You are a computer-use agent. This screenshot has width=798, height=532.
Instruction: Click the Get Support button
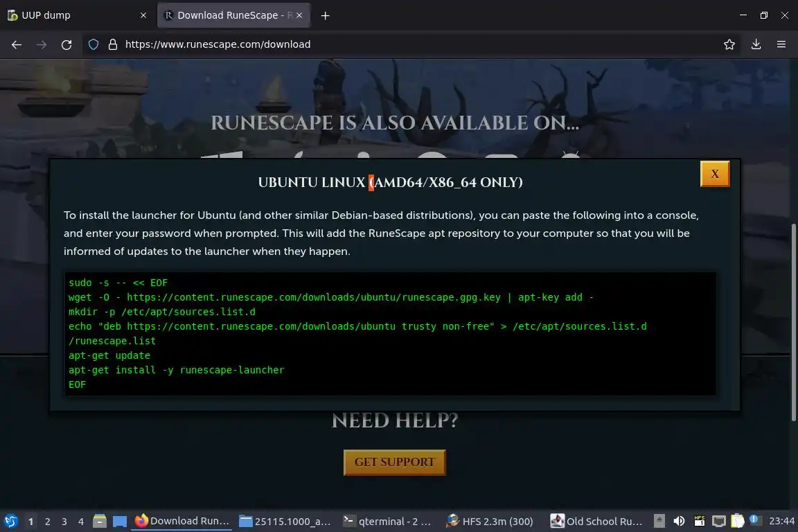394,462
